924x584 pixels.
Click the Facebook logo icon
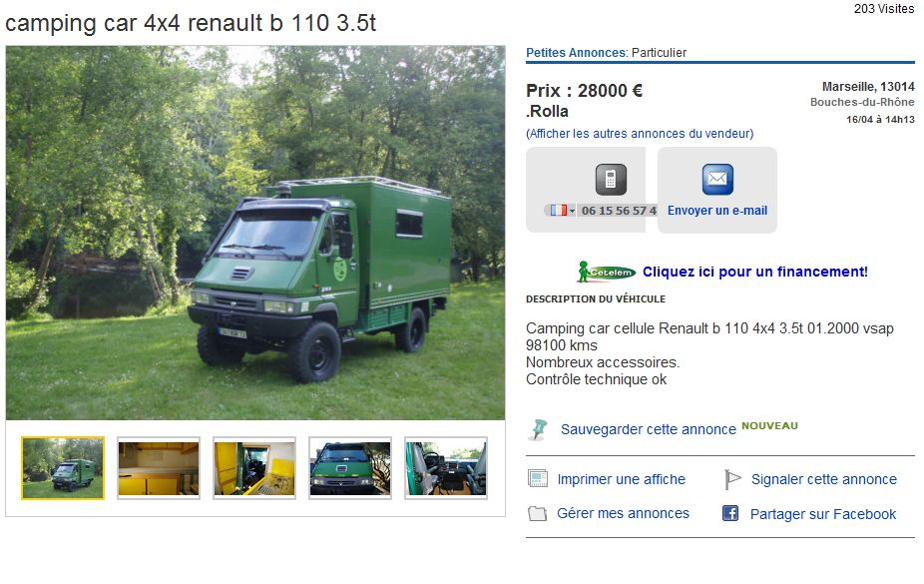(730, 513)
